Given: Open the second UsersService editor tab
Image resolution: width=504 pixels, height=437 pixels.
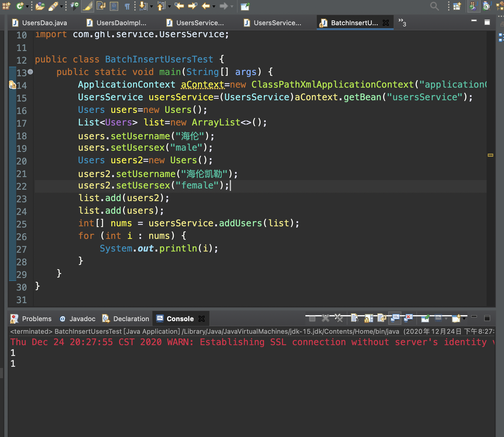Looking at the screenshot, I should tap(273, 23).
